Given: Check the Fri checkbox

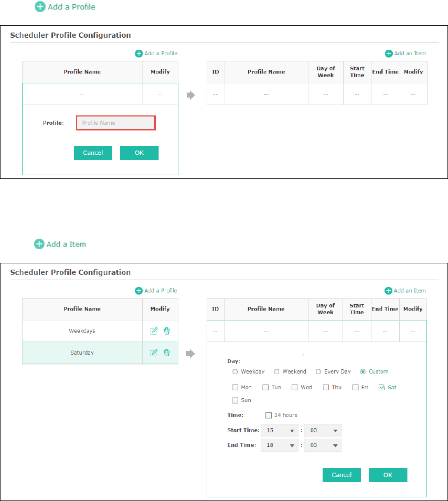Looking at the screenshot, I should point(355,387).
